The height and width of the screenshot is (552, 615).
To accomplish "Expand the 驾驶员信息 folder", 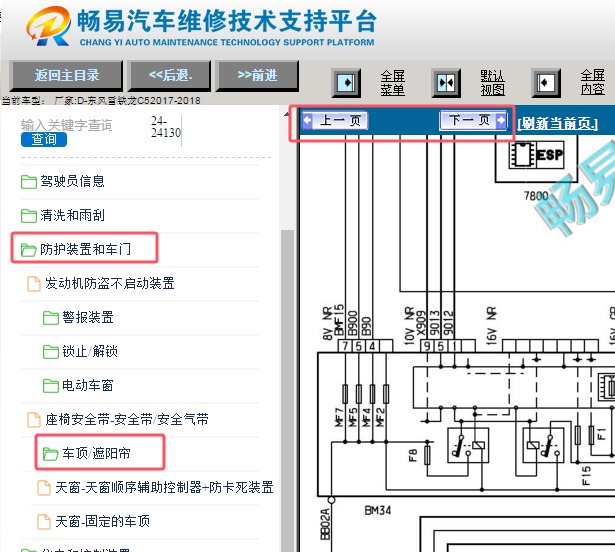I will pos(72,181).
